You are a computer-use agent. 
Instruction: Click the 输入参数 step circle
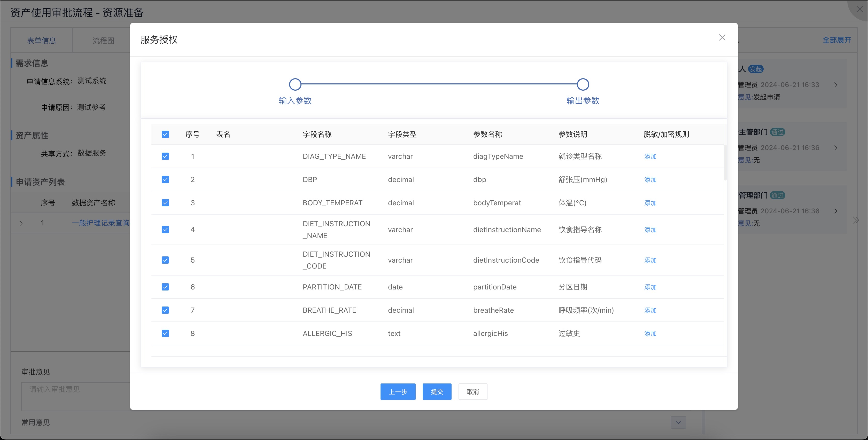point(295,84)
